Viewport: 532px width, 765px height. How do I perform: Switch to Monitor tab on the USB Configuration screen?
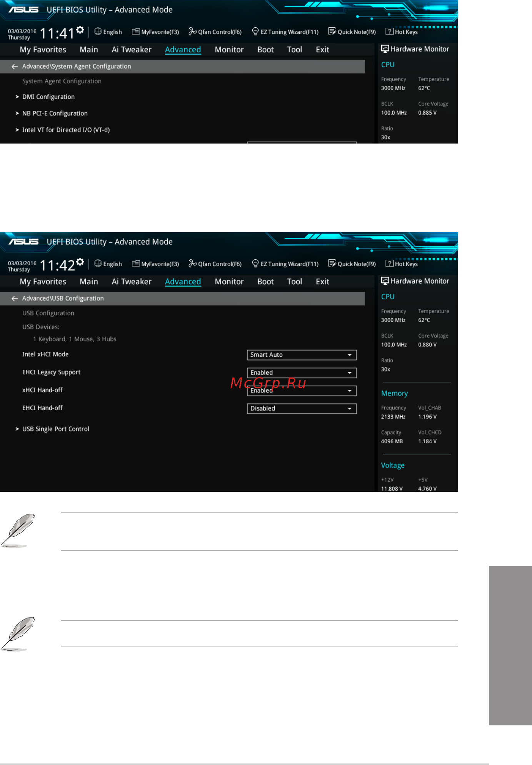(229, 282)
